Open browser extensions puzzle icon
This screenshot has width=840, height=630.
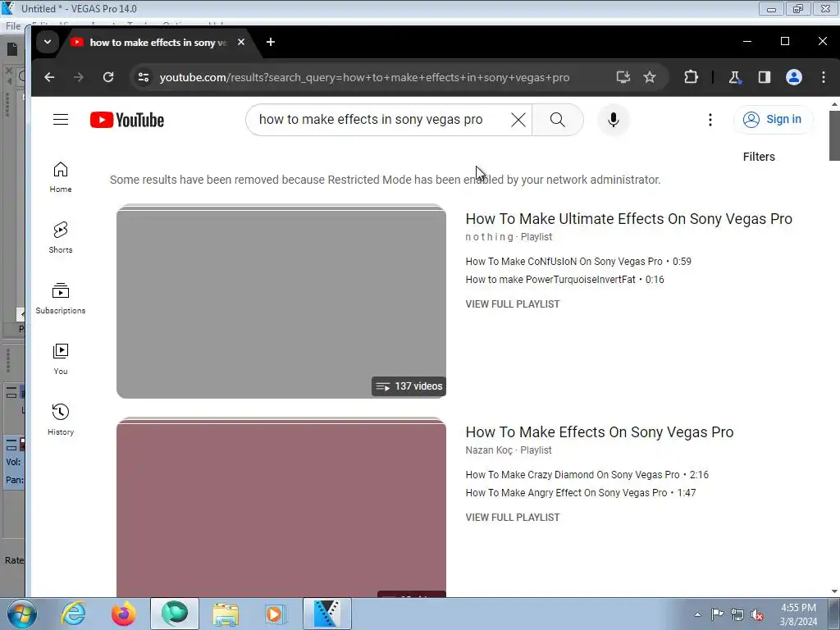click(691, 77)
